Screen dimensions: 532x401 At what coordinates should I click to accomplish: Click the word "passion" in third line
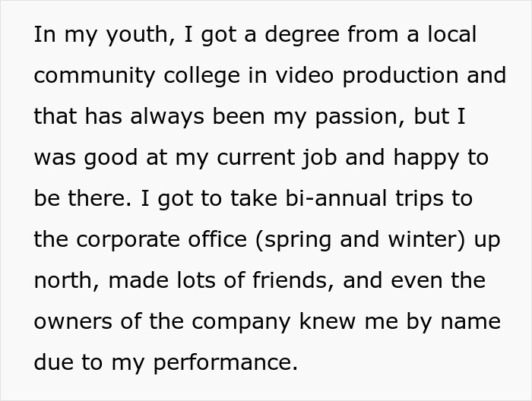pos(356,117)
